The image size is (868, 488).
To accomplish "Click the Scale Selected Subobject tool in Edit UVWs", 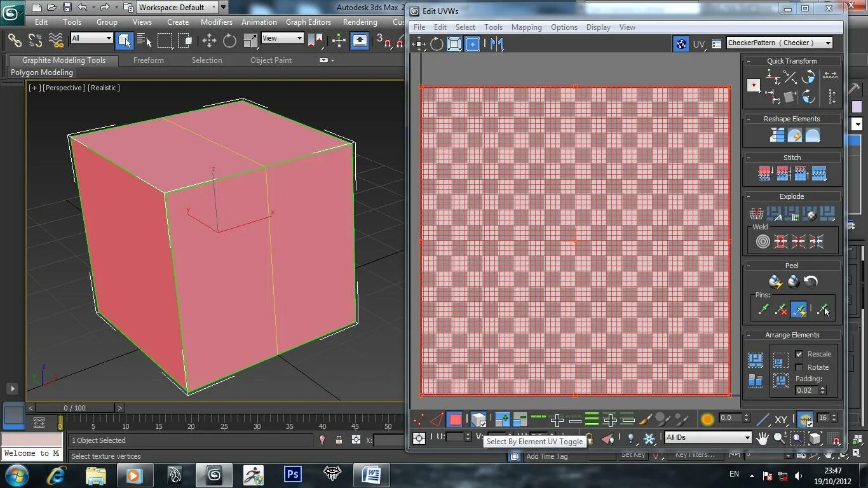I will (x=454, y=44).
